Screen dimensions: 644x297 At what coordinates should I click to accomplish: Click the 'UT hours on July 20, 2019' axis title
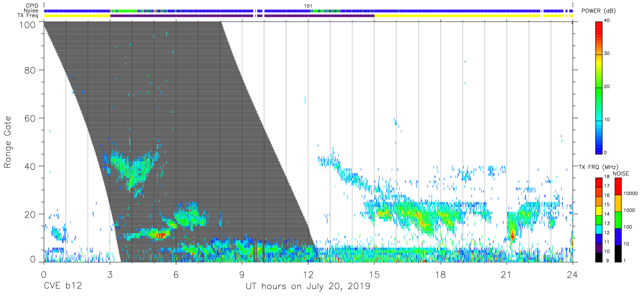[308, 287]
